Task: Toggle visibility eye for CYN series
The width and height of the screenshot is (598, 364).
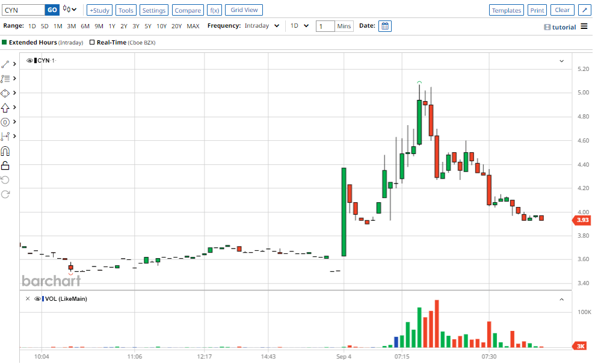Action: coord(29,61)
